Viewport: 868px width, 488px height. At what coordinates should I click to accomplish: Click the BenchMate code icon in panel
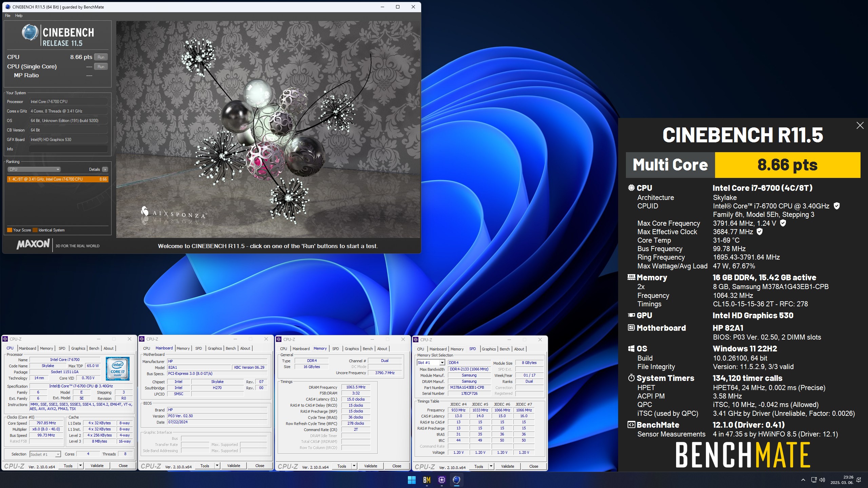(631, 424)
